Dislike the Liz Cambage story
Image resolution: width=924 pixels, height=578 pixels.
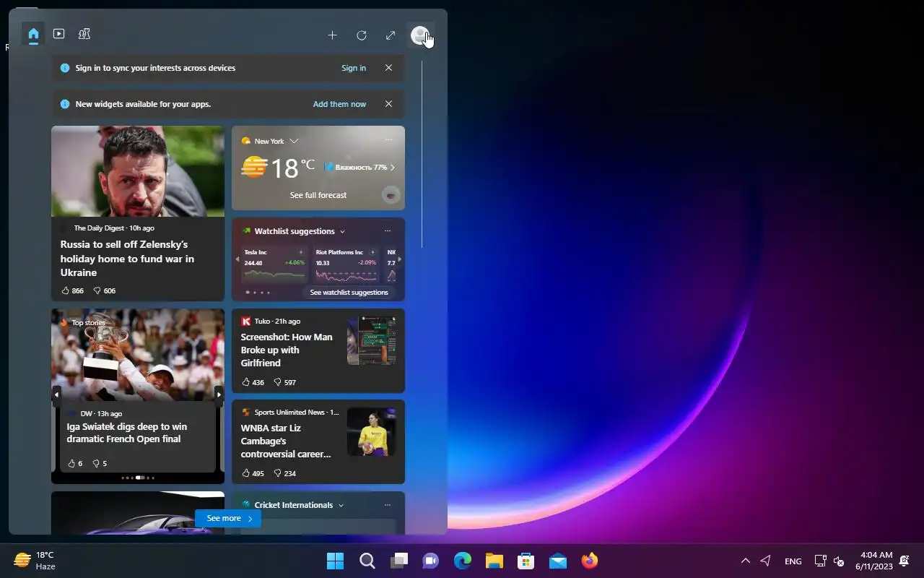[284, 473]
